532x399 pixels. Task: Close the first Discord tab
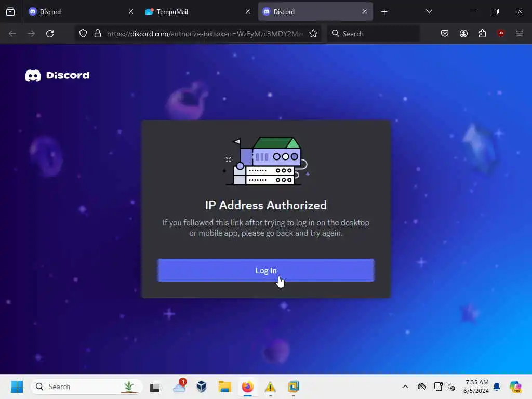[x=131, y=11]
